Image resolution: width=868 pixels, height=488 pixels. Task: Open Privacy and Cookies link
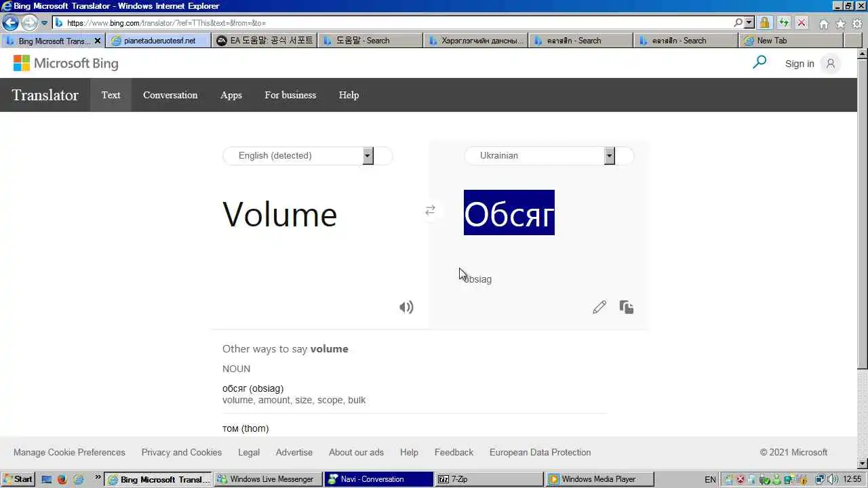182,452
